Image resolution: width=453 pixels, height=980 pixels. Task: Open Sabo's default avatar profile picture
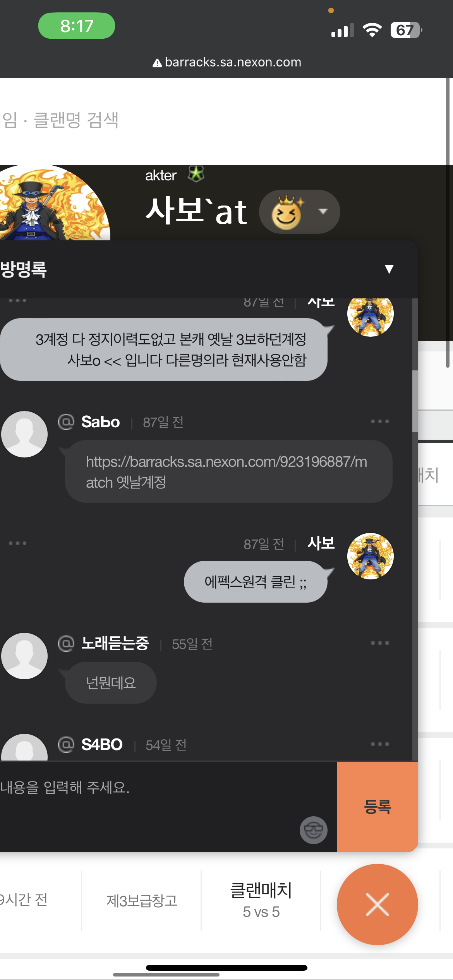coord(24,434)
